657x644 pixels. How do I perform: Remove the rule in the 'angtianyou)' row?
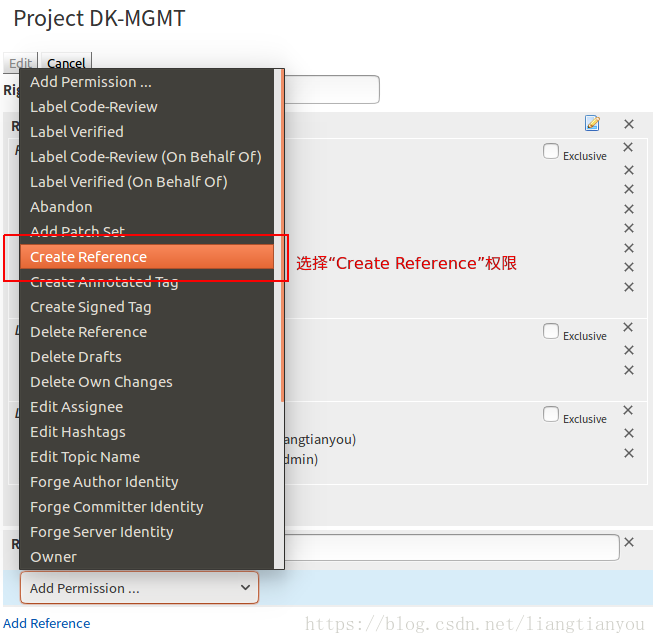click(629, 433)
